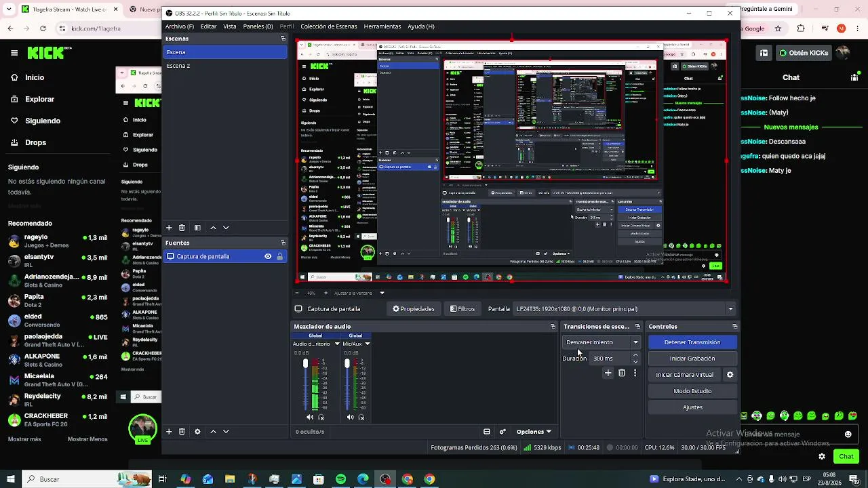Image resolution: width=868 pixels, height=488 pixels.
Task: Open source Propiedades button
Action: pyautogui.click(x=413, y=309)
